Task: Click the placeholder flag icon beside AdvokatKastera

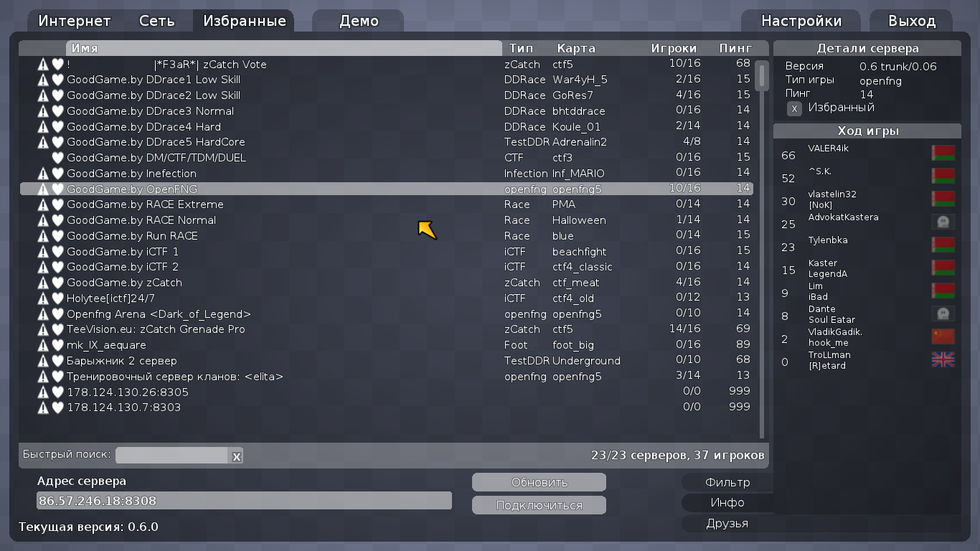Action: click(943, 222)
